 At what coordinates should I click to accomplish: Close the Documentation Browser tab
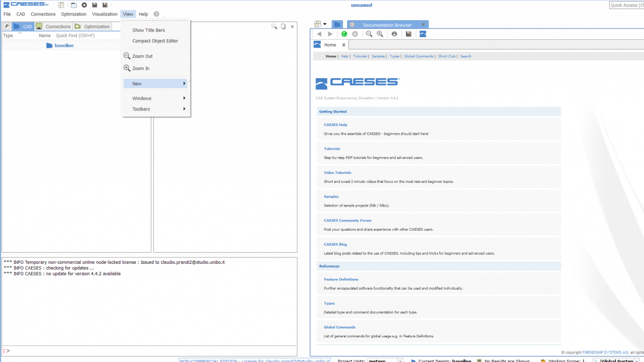pos(423,25)
